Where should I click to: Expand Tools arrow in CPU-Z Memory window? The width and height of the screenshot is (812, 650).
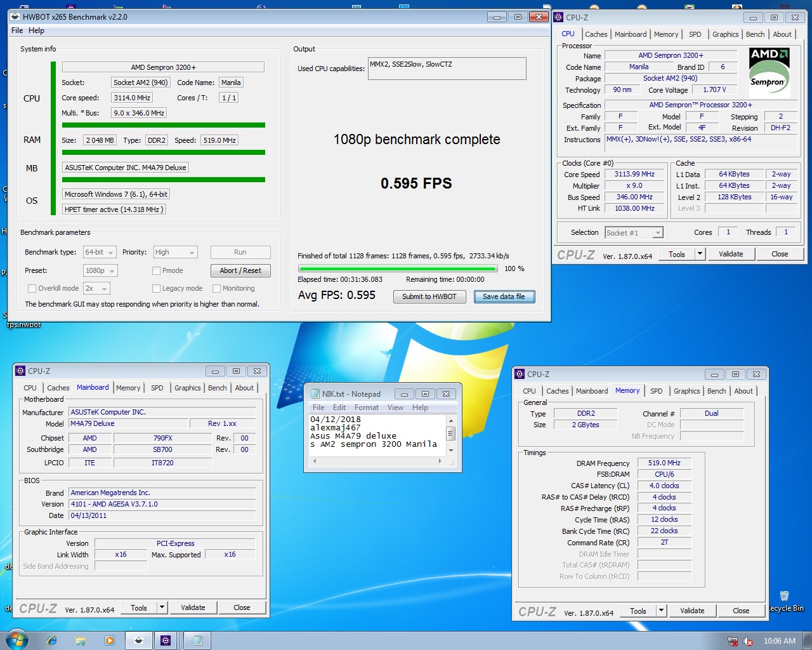point(661,611)
